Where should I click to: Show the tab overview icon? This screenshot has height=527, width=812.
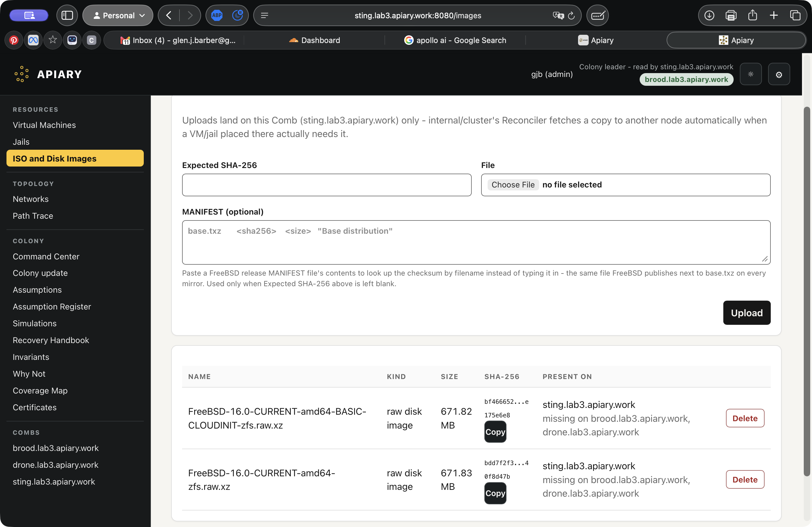click(x=795, y=15)
